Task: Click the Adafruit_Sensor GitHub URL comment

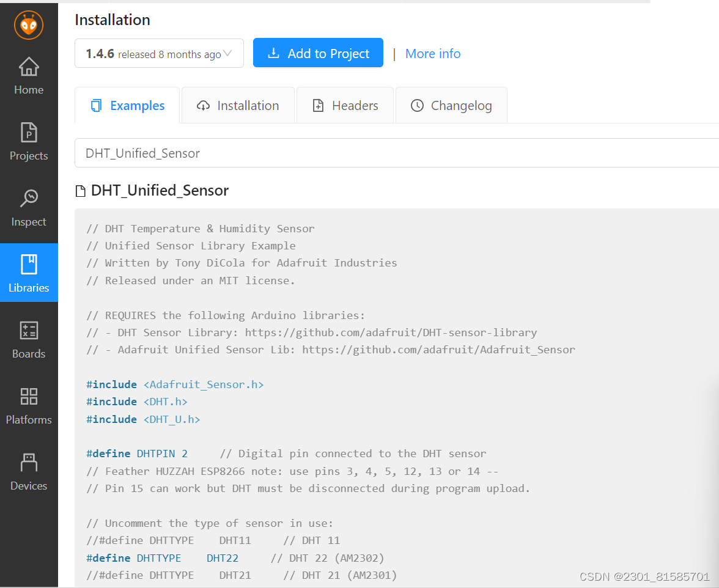Action: [x=331, y=350]
